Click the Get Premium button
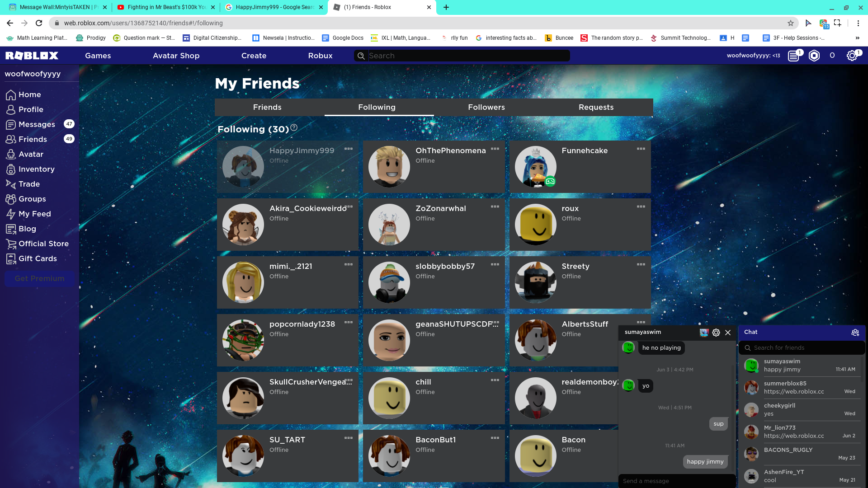Viewport: 868px width, 488px height. [x=39, y=278]
